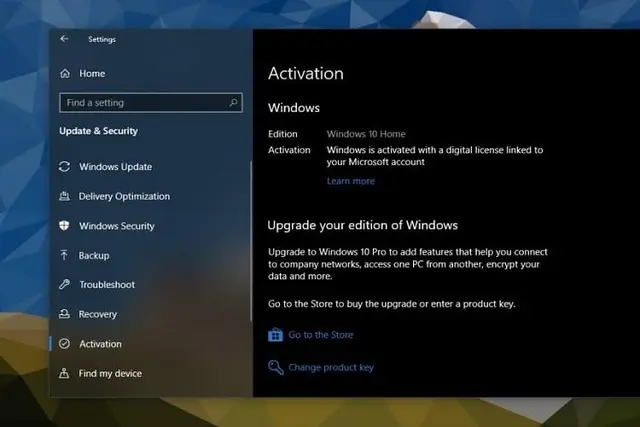
Task: Click the Windows Security shield icon
Action: click(x=64, y=226)
